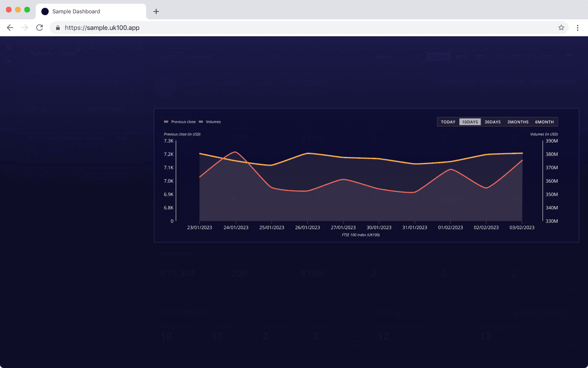Viewport: 588px width, 368px height.
Task: Click the 'Volumes (in USD)' axis title
Action: pyautogui.click(x=544, y=134)
